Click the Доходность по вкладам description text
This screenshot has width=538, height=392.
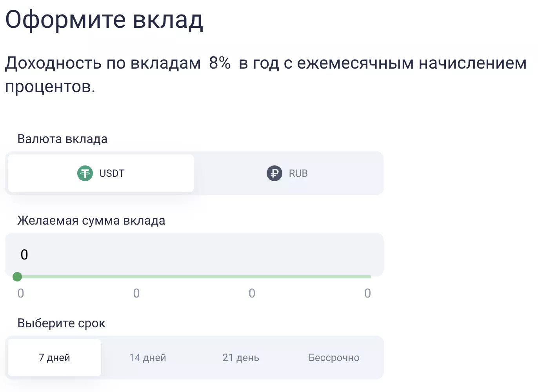pyautogui.click(x=103, y=63)
